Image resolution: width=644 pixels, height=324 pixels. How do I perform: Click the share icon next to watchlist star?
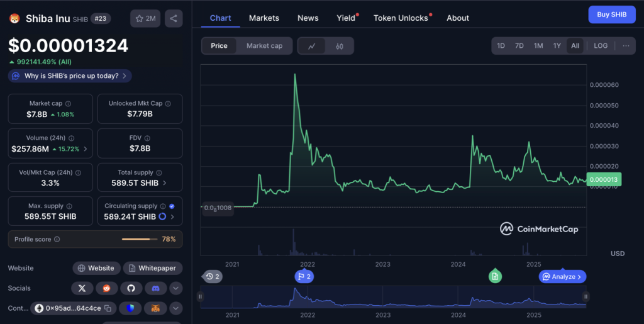point(174,18)
